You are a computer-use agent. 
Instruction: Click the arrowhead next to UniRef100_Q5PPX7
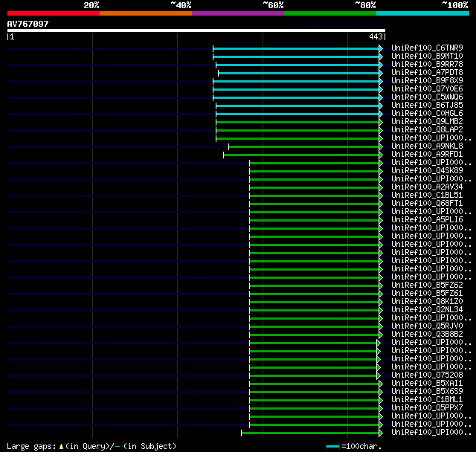click(381, 408)
